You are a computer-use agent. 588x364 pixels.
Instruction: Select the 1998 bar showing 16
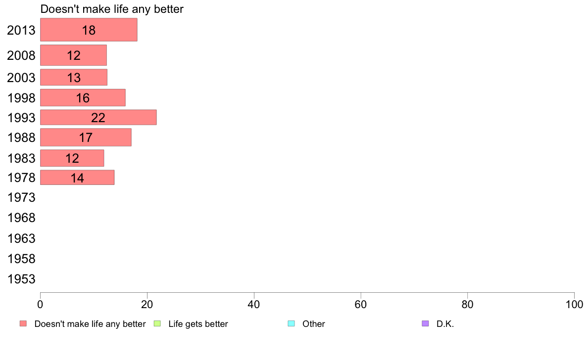(x=83, y=97)
